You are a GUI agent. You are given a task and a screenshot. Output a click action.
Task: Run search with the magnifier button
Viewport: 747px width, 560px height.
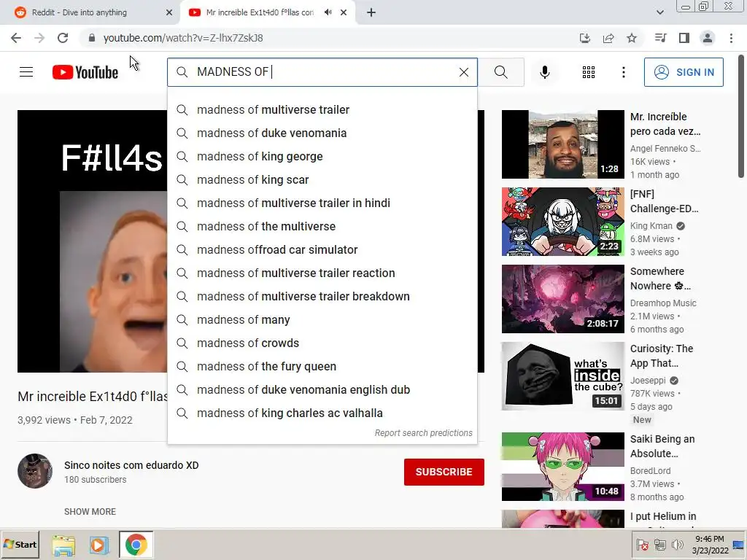pos(500,72)
